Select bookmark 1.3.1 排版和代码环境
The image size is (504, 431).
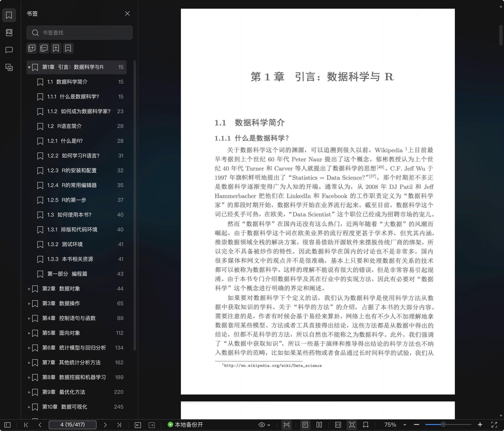click(77, 229)
